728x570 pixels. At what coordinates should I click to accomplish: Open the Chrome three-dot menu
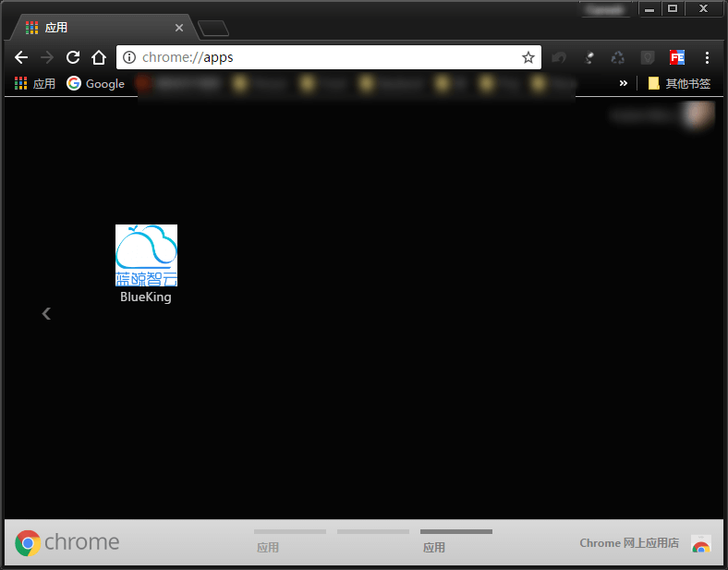point(707,57)
